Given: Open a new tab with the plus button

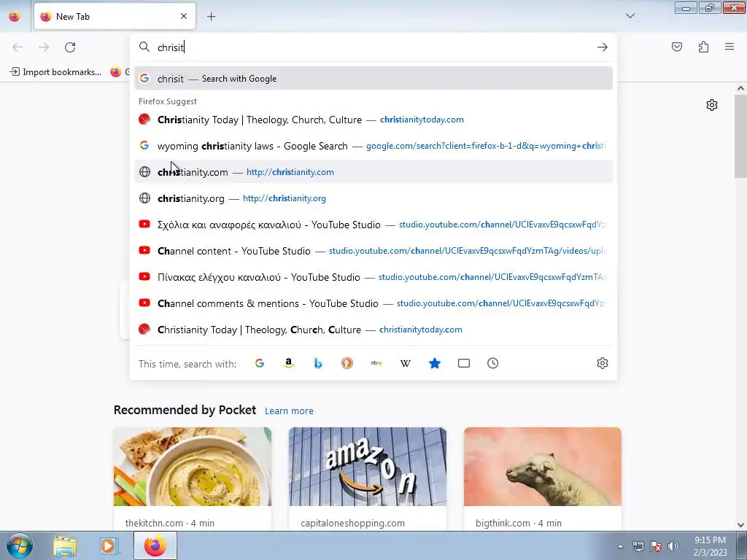Looking at the screenshot, I should click(211, 17).
